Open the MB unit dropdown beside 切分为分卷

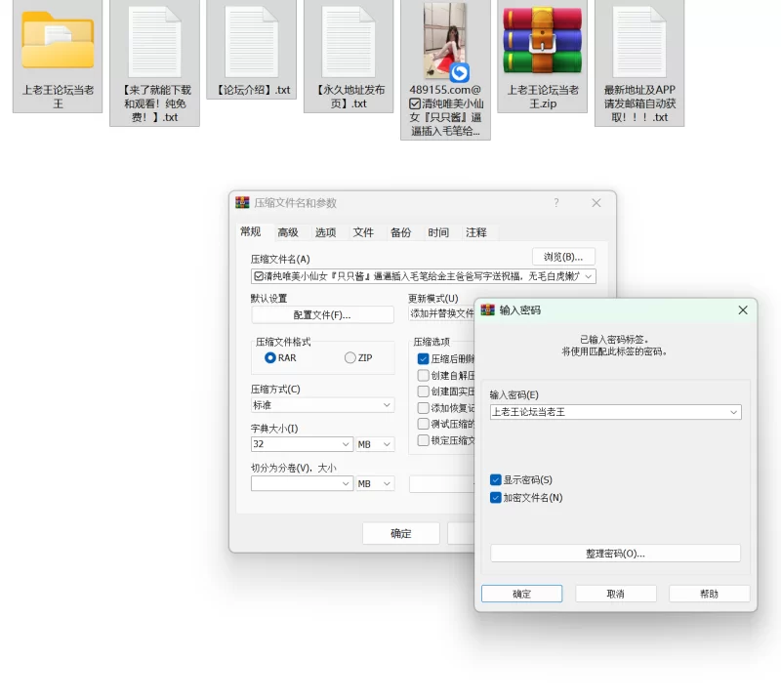pyautogui.click(x=375, y=483)
